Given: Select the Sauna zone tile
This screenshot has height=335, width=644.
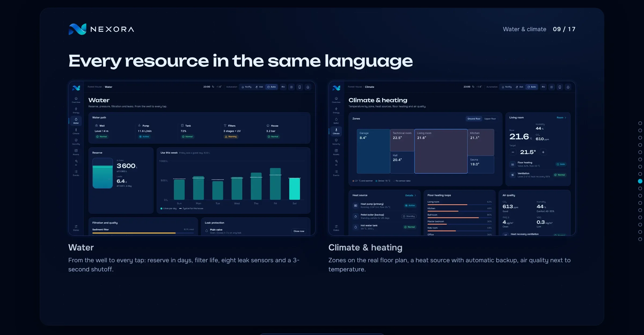Looking at the screenshot, I should pos(481,165).
